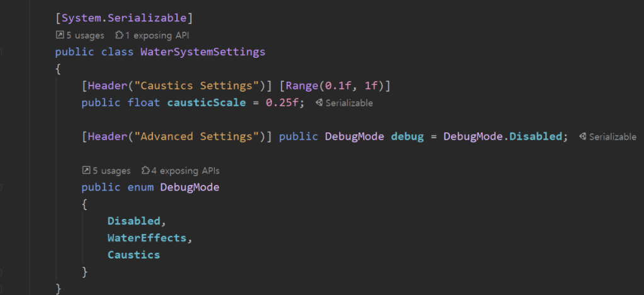Viewport: 644px width, 295px height.
Task: Select the causticScale field name
Action: click(206, 103)
